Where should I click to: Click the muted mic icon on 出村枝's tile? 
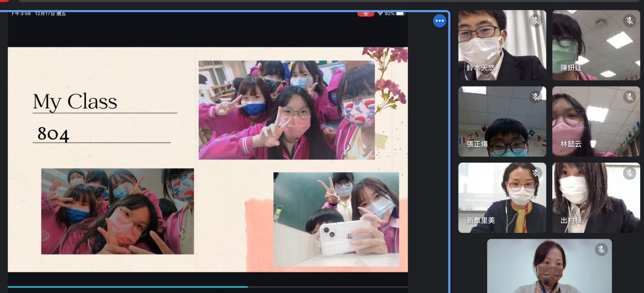click(630, 173)
